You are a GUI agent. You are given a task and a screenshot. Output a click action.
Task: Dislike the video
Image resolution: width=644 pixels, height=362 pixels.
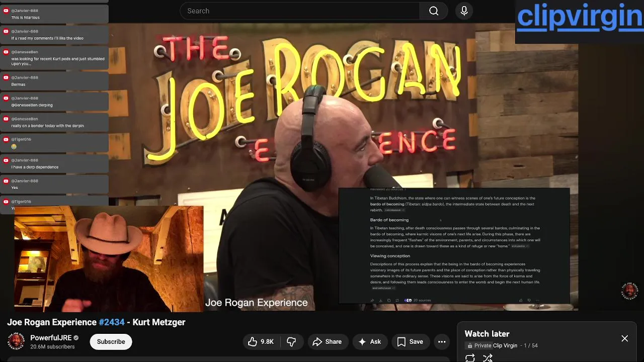pyautogui.click(x=291, y=342)
